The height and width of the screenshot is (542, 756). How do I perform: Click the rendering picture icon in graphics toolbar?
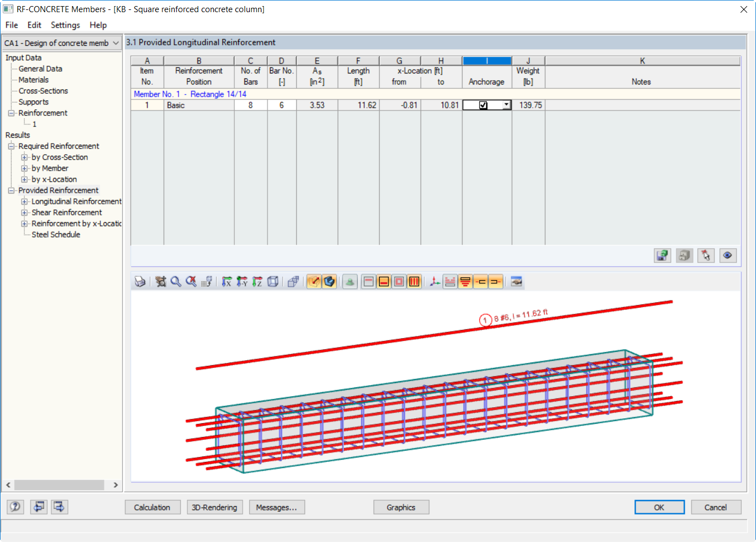point(516,282)
